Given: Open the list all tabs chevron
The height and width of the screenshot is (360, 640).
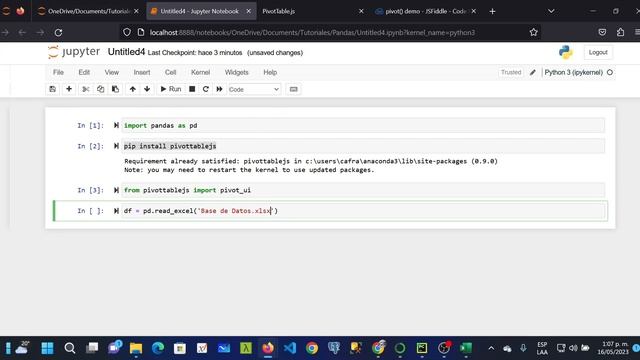Looking at the screenshot, I should 551,11.
